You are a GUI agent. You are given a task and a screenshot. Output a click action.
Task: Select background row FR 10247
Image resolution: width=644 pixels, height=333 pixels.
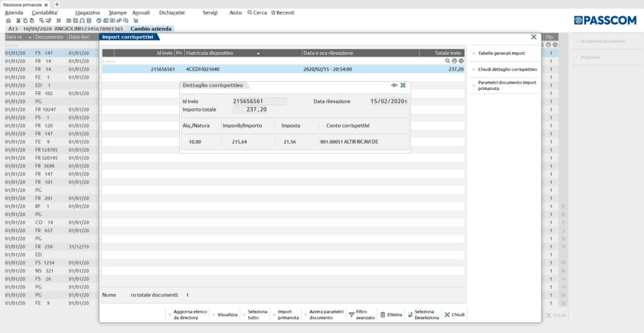(x=52, y=110)
